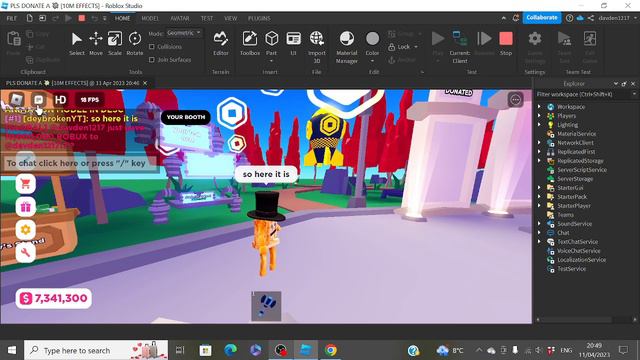Open the in-game shop cart button
The width and height of the screenshot is (640, 360).
tap(25, 184)
